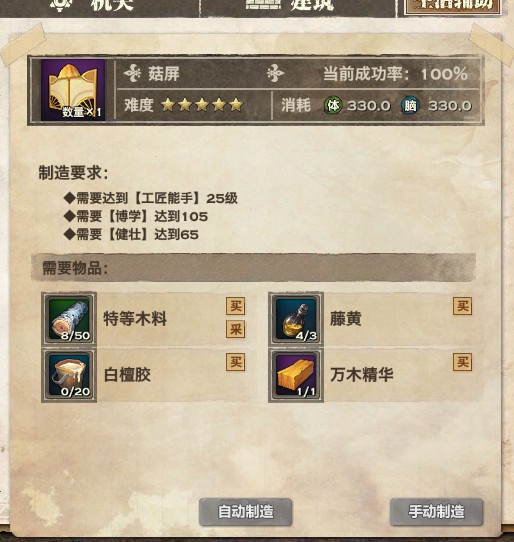Buy 万木精华 with its 买 button
Screen dimensions: 514x542
coord(462,362)
